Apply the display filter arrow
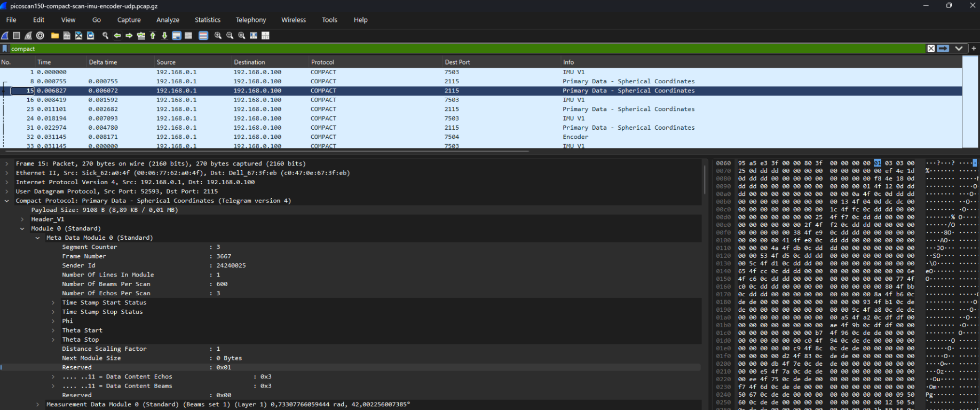Viewport: 980px width, 410px height. pos(943,49)
